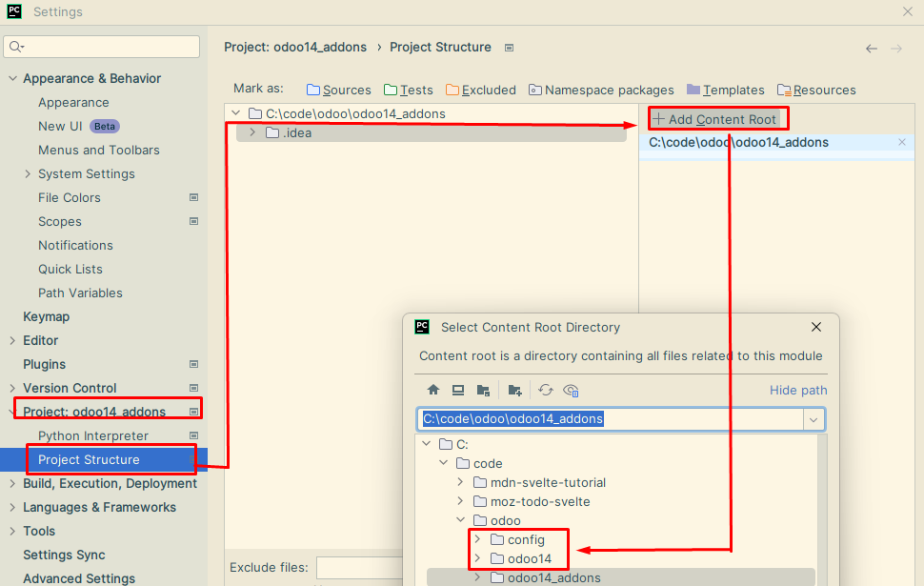Click project-level icon next to Scopes
This screenshot has width=924, height=586.
(x=193, y=221)
